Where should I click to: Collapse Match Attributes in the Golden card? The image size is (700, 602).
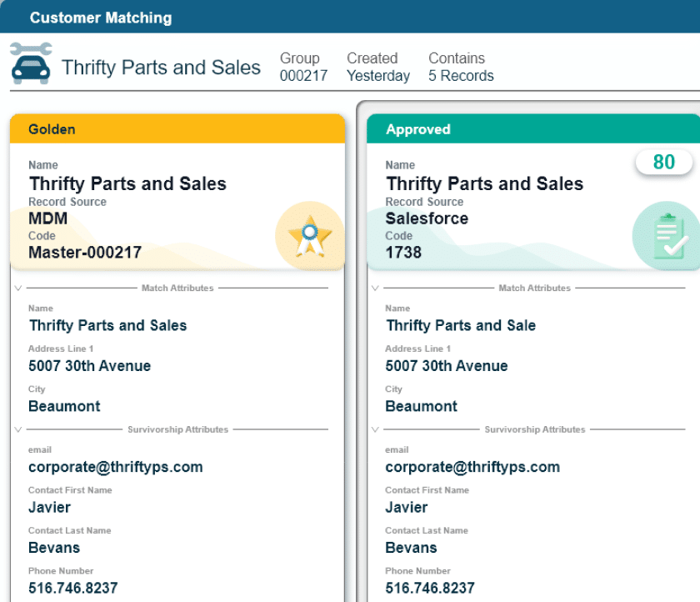click(x=18, y=288)
